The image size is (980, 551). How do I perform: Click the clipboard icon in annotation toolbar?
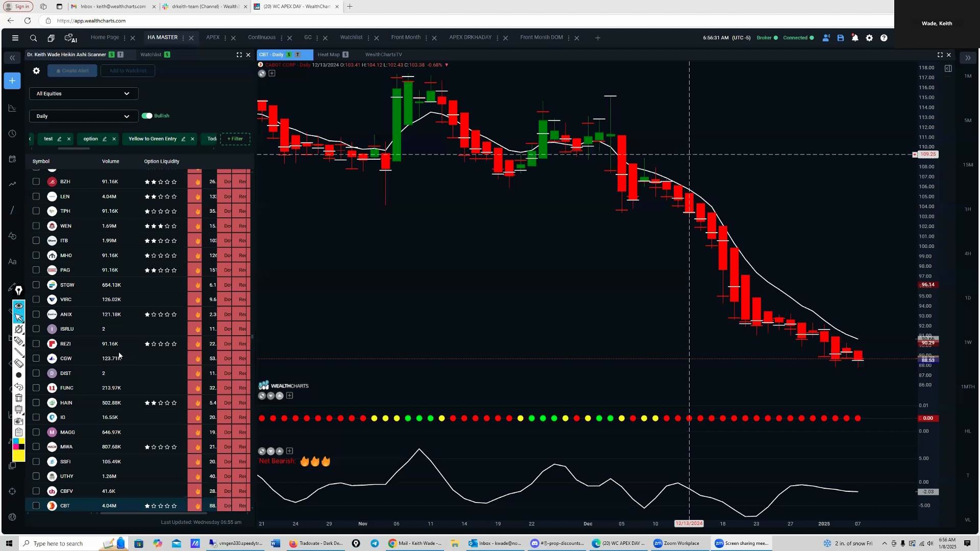pos(19,432)
